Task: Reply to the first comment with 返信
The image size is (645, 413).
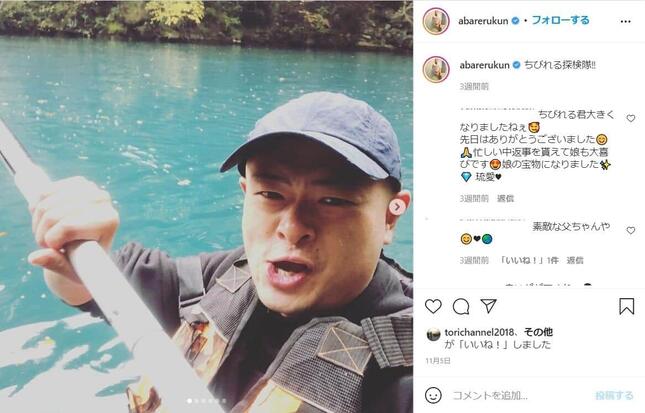Action: coord(505,199)
